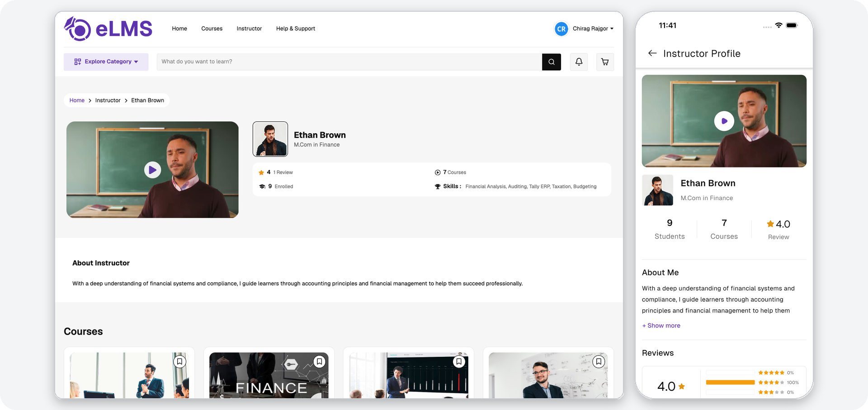The width and height of the screenshot is (868, 410).
Task: Go to Home breadcrumb link
Action: pyautogui.click(x=77, y=100)
